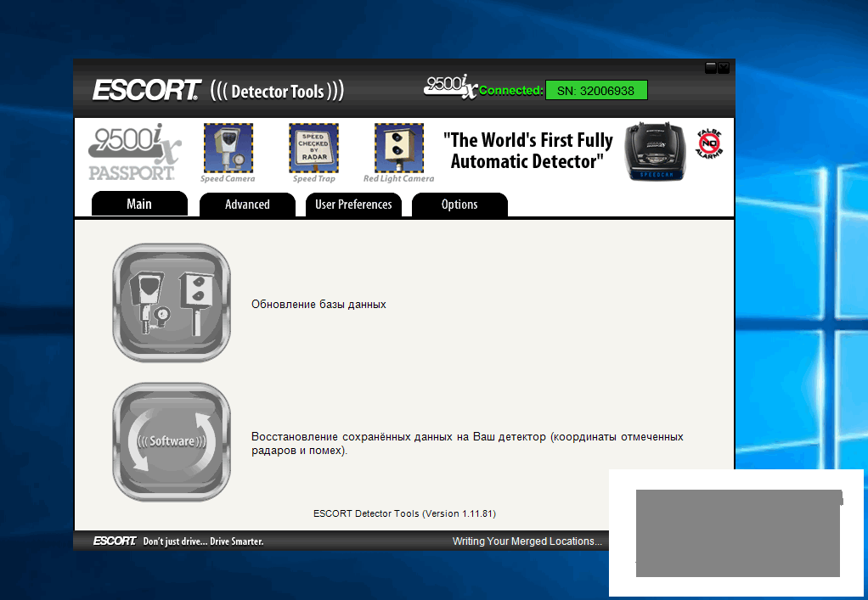Open the User Preferences tab
Image resolution: width=868 pixels, height=600 pixels.
353,205
